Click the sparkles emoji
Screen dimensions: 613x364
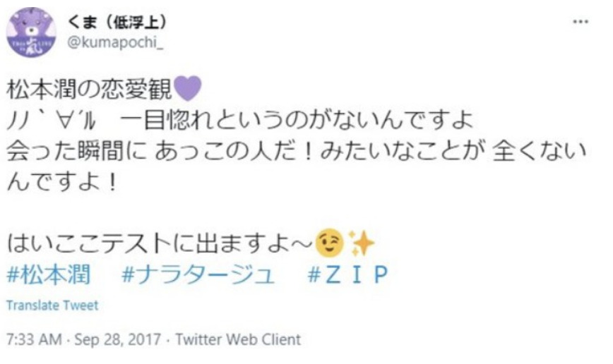[x=361, y=243]
